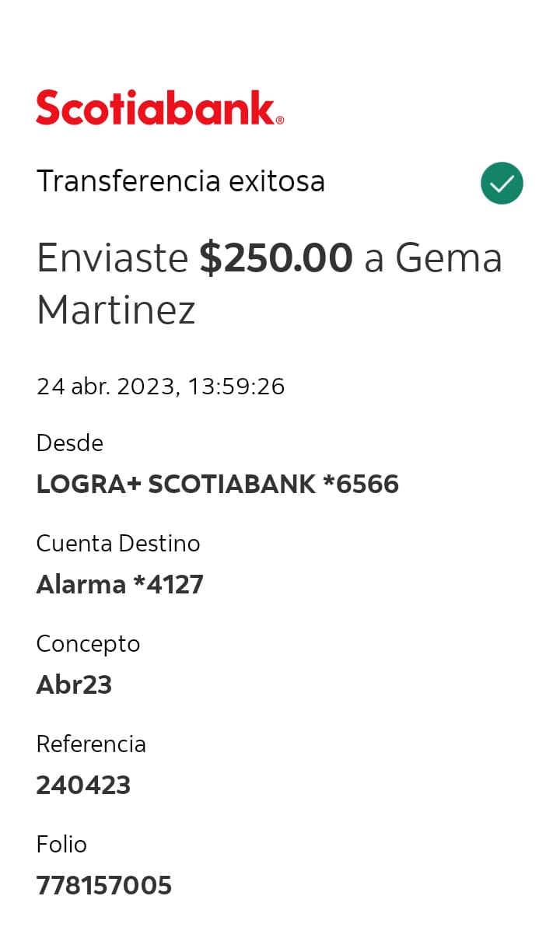Click the "Folio" label
The width and height of the screenshot is (560, 938).
(61, 845)
